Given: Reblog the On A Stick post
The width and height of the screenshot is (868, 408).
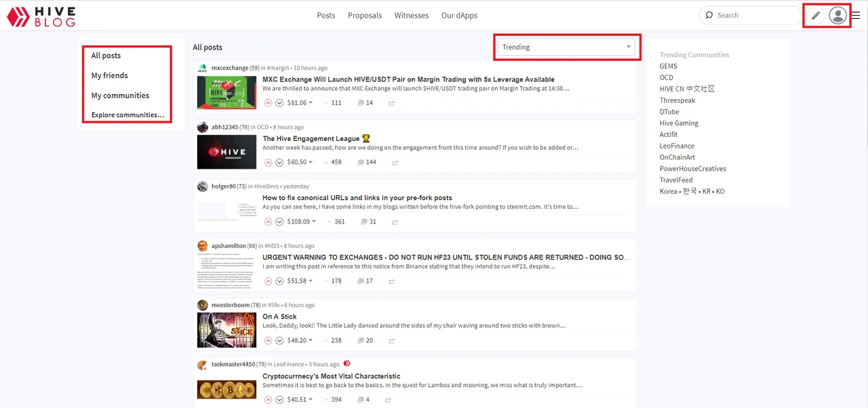Looking at the screenshot, I should tap(392, 340).
